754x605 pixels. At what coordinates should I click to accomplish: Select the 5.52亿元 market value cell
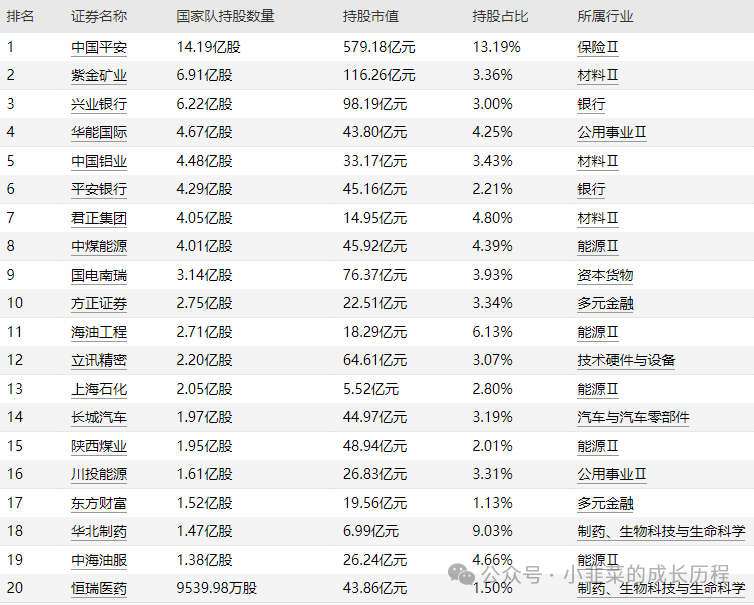[371, 389]
